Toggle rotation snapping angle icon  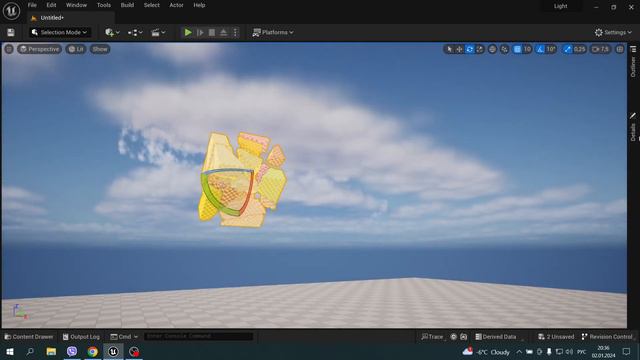click(540, 49)
